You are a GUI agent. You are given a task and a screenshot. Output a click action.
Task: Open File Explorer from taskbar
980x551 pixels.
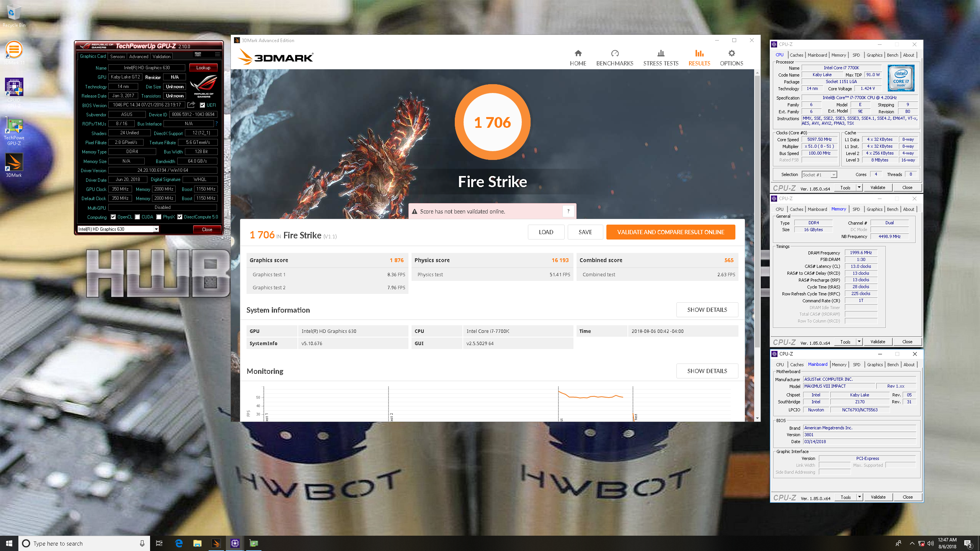pos(197,543)
